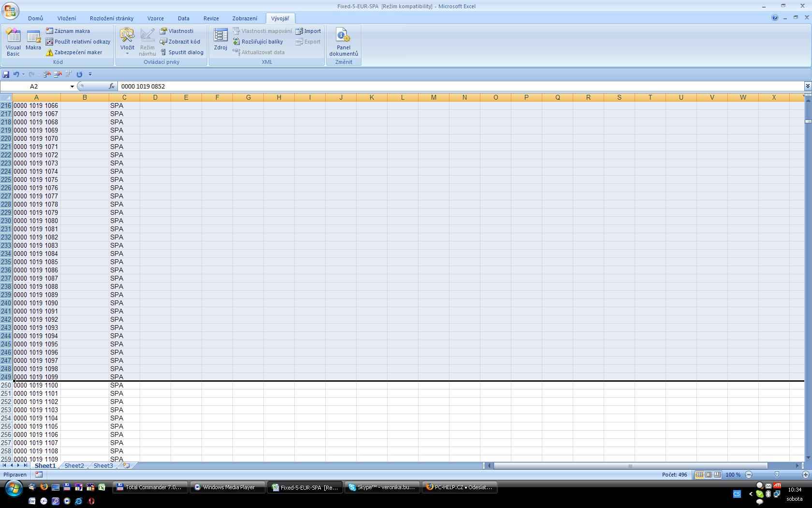Open Panel dokumentů
This screenshot has height=508, width=812.
(x=343, y=42)
